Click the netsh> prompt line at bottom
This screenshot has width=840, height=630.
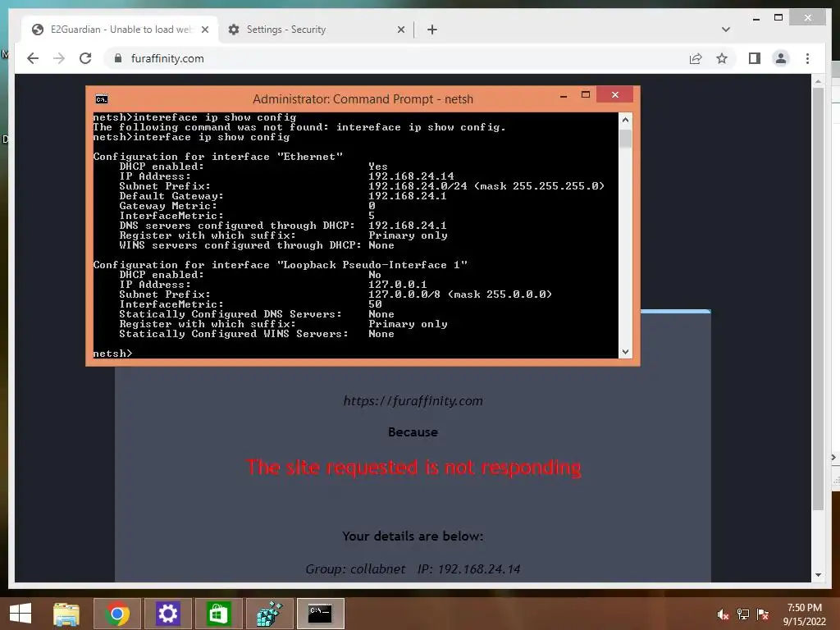click(112, 354)
